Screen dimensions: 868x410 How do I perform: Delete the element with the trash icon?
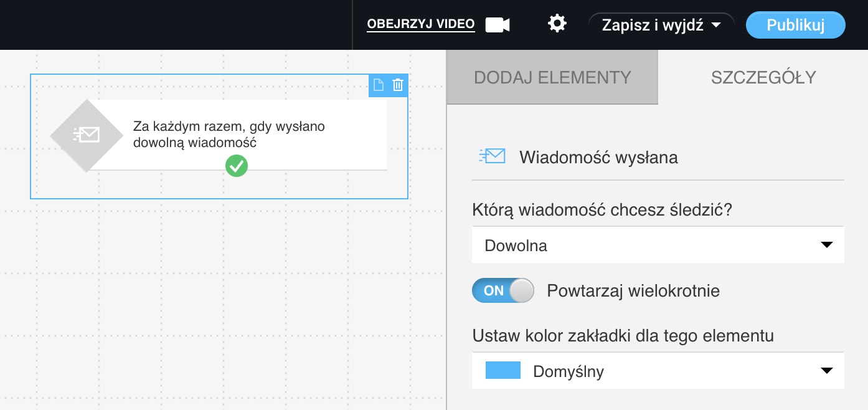point(398,85)
